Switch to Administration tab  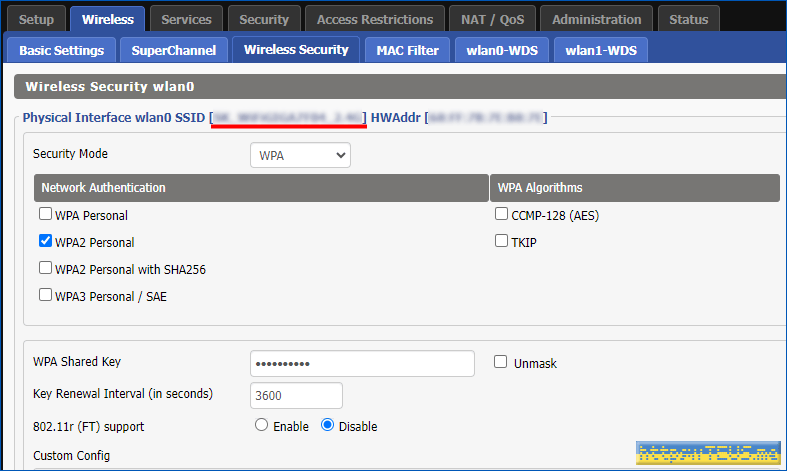tap(597, 19)
